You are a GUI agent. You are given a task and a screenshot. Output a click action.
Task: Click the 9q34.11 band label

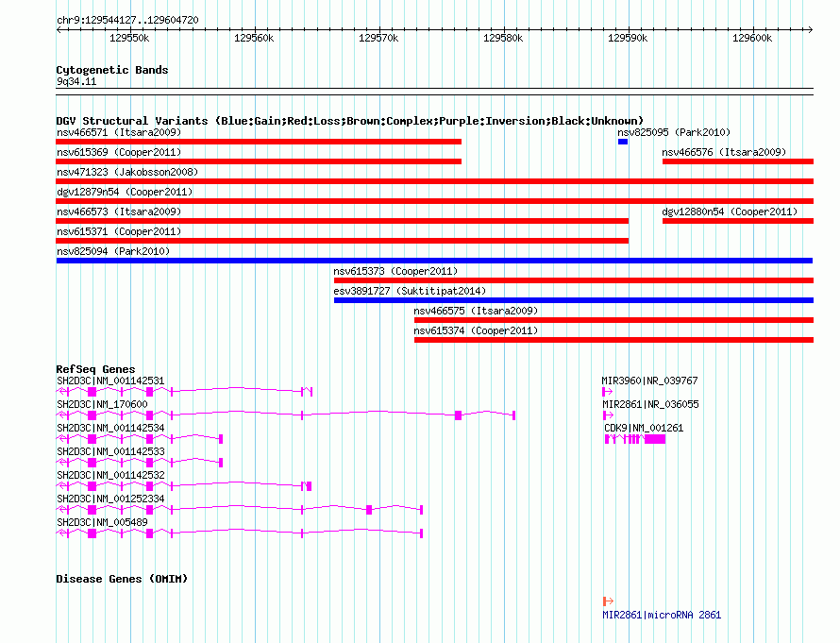(x=76, y=82)
